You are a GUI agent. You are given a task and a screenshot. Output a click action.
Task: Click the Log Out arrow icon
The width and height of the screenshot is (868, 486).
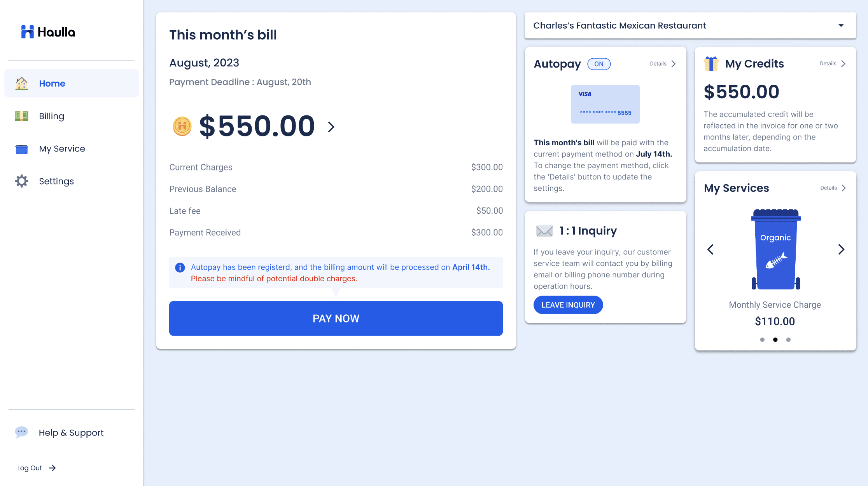[52, 468]
